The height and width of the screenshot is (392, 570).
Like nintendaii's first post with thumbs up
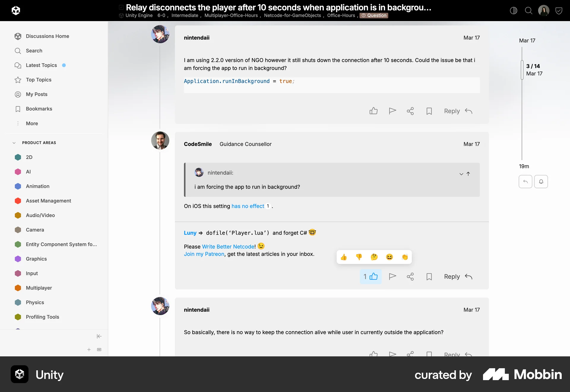pos(373,111)
